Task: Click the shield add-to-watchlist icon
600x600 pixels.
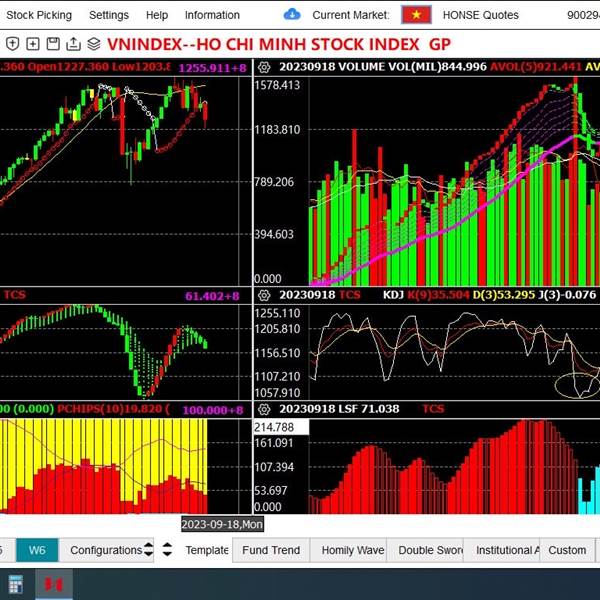Action: pos(12,44)
